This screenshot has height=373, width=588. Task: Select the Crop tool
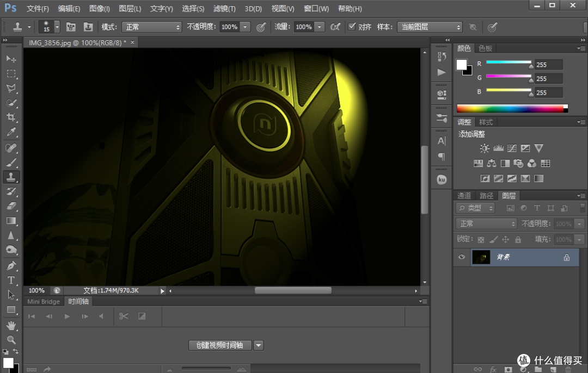point(11,117)
